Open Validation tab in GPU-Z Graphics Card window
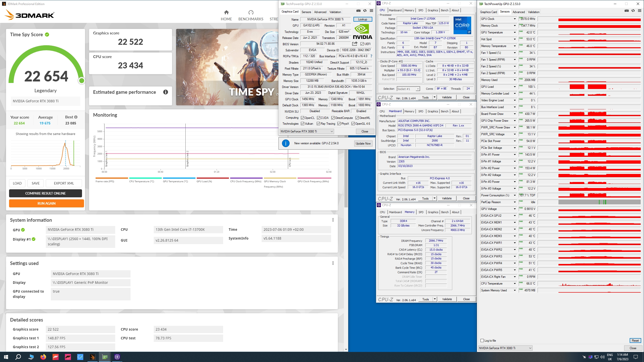644x362 pixels. point(335,12)
